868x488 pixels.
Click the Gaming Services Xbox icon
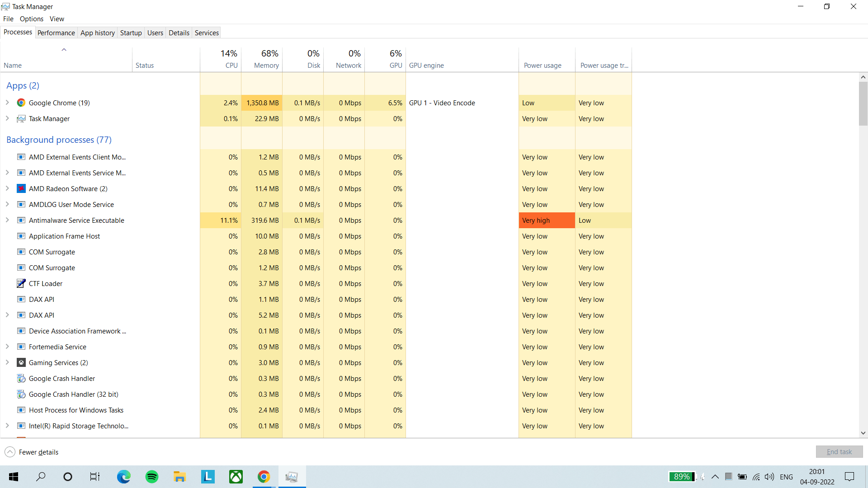click(x=21, y=363)
